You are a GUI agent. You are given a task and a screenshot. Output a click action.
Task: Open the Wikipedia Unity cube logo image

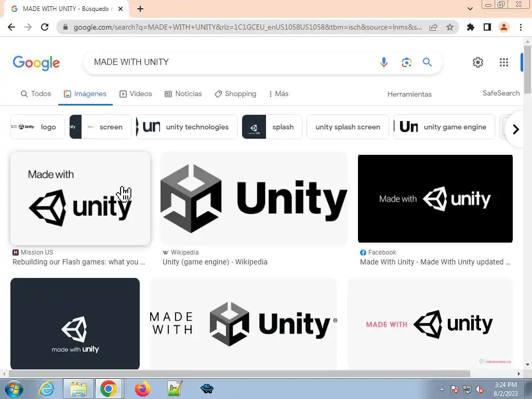click(254, 198)
